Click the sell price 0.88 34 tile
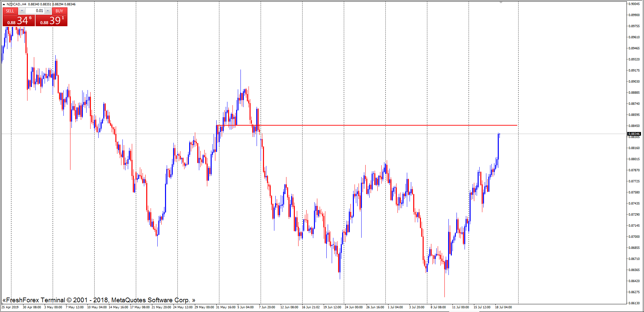The height and width of the screenshot is (312, 644). tap(18, 21)
